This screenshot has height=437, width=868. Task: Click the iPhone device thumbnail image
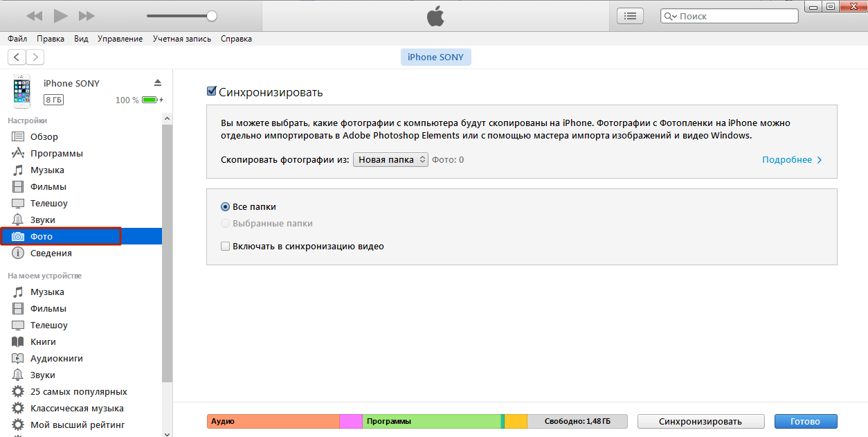(22, 91)
